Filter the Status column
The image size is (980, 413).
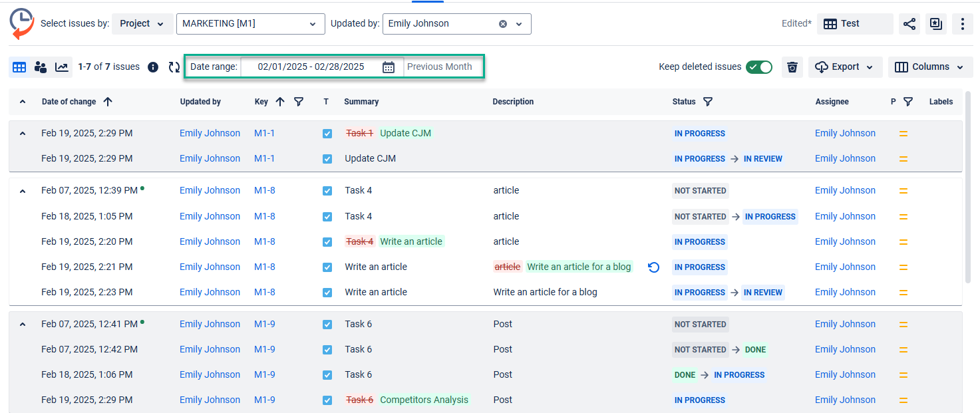[708, 102]
